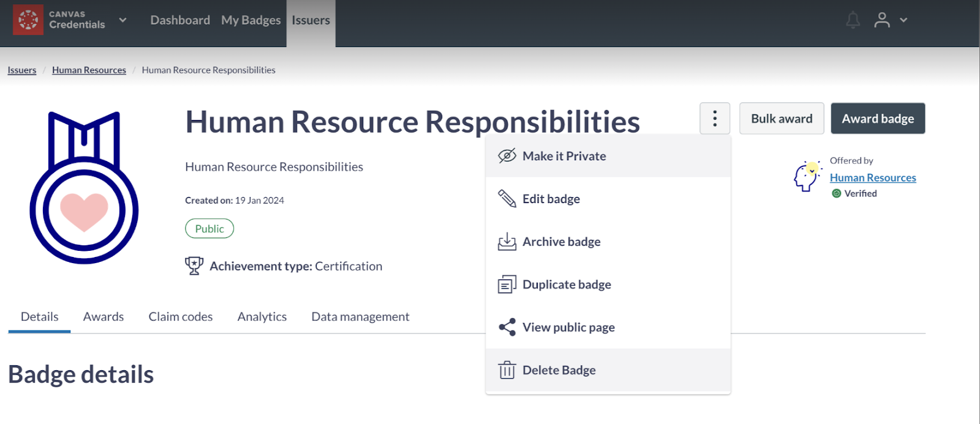The height and width of the screenshot is (424, 980).
Task: Switch to the Details tab
Action: point(40,317)
